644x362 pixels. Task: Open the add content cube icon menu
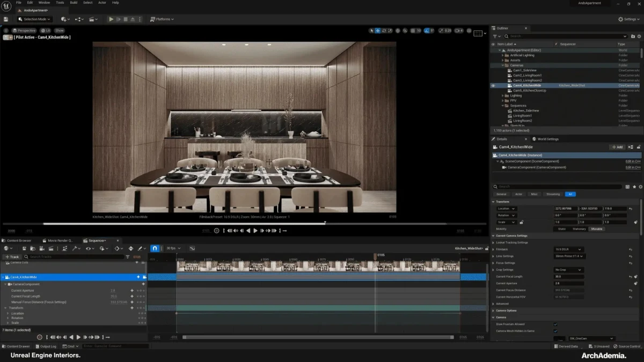coord(65,19)
